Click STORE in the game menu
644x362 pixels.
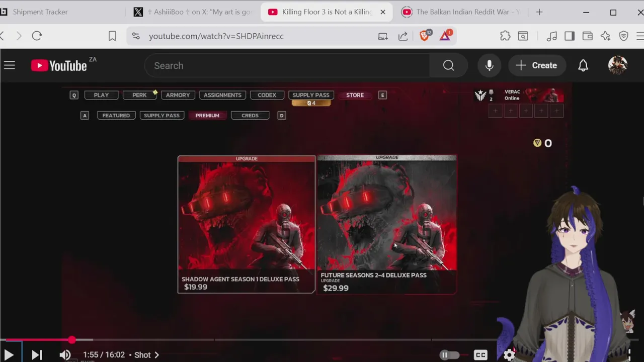(x=355, y=95)
